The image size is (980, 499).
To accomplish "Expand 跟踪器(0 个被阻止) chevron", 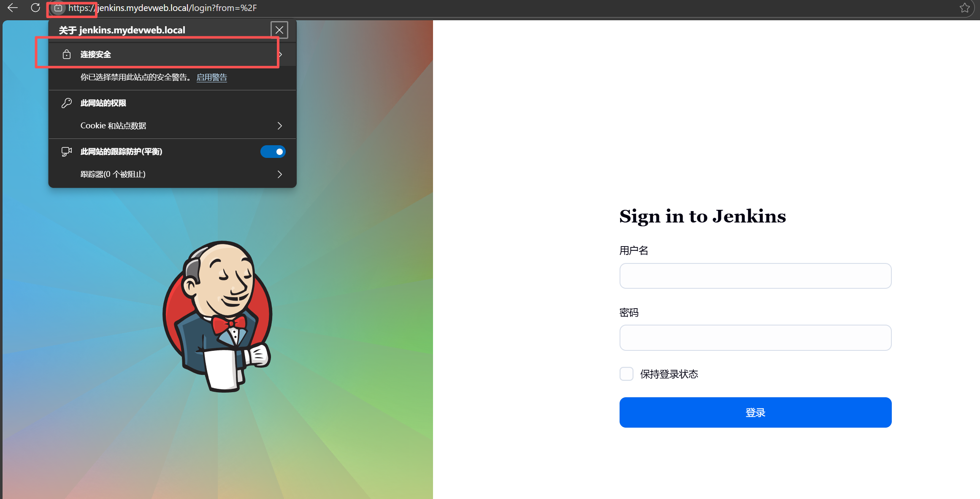I will (x=279, y=174).
